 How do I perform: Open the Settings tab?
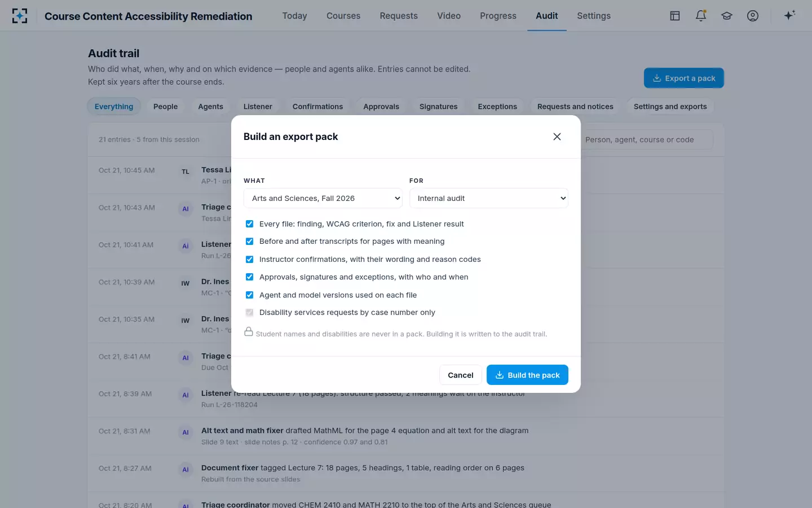(x=594, y=16)
